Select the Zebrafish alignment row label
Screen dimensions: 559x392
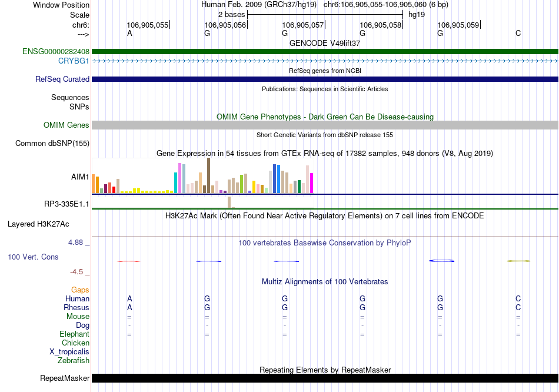[74, 361]
